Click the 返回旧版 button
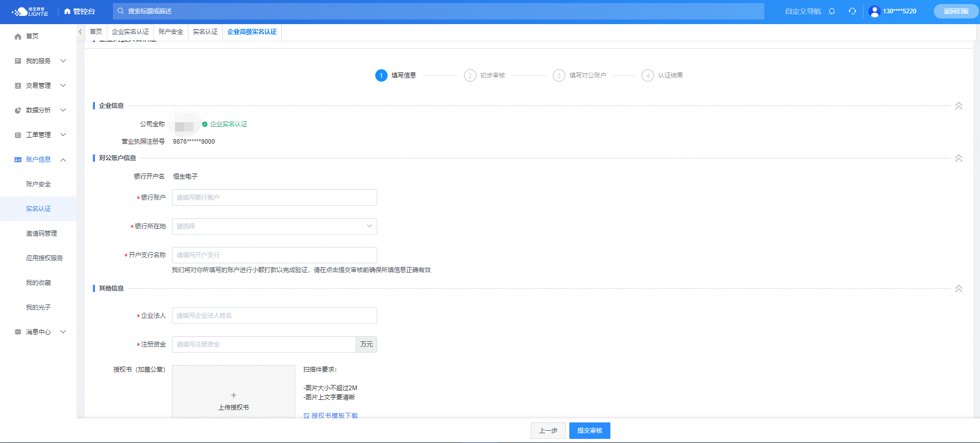 tap(956, 11)
